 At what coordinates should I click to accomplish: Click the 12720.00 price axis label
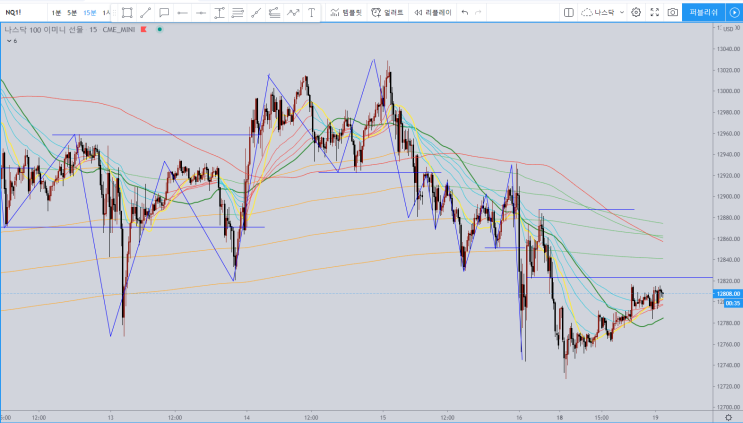point(728,387)
